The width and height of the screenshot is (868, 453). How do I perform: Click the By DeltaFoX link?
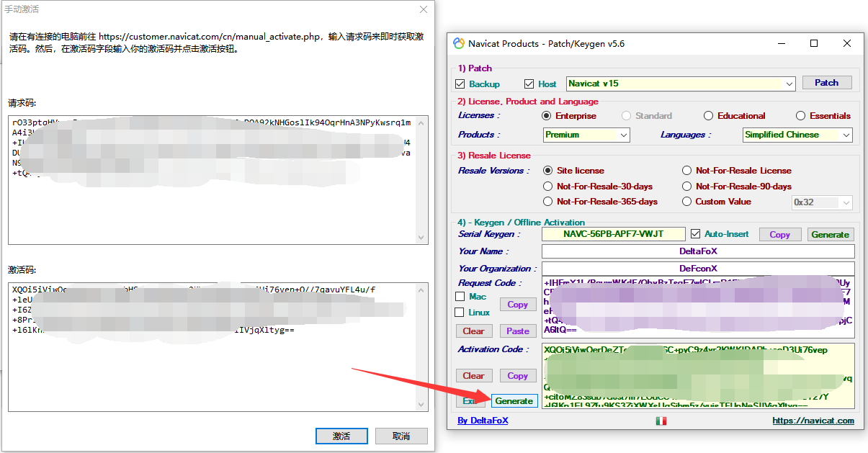483,421
